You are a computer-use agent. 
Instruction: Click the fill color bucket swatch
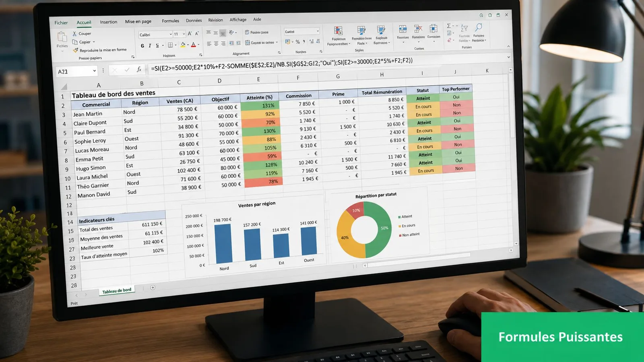tap(183, 45)
